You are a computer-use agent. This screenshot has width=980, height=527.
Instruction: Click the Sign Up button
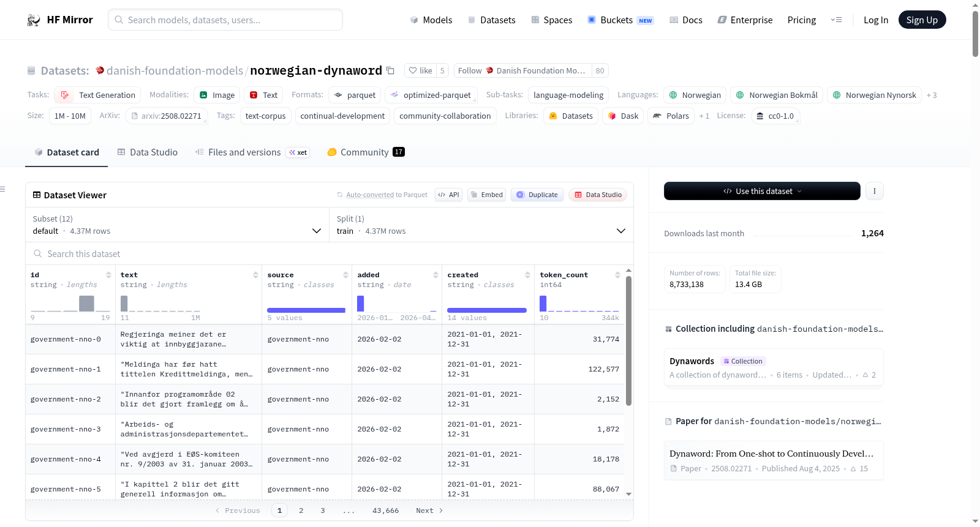[922, 20]
